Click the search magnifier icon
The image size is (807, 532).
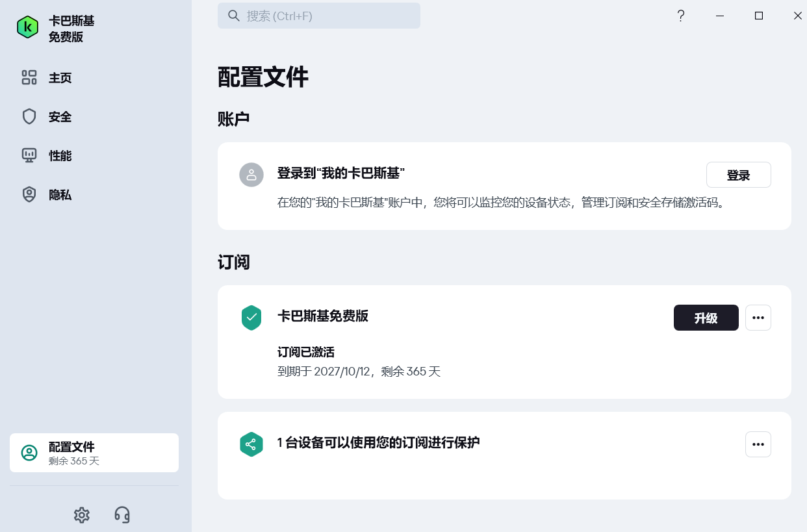[234, 16]
